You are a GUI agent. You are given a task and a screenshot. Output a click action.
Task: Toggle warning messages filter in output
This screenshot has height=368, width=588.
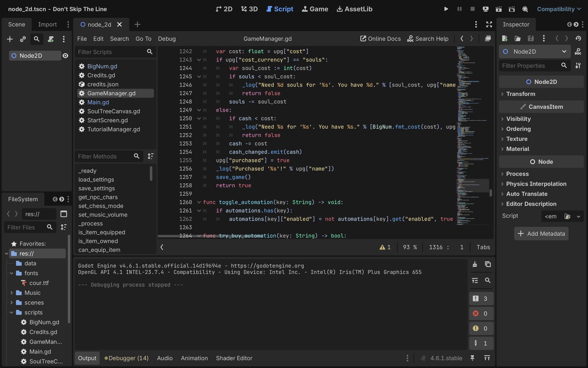click(481, 328)
